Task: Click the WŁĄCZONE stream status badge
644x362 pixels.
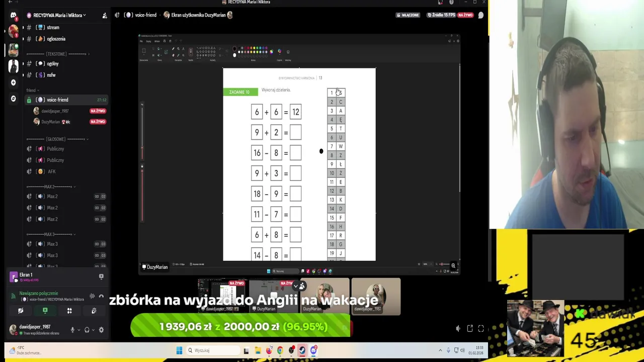Action: point(408,15)
